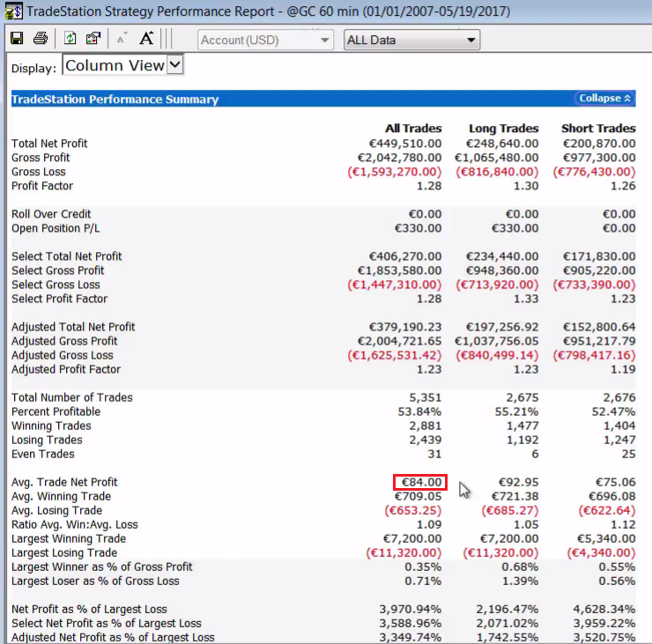Viewport: 652px width, 644px height.
Task: Click the Adjusted Net Profit as % of Largest Loss label
Action: click(x=113, y=638)
